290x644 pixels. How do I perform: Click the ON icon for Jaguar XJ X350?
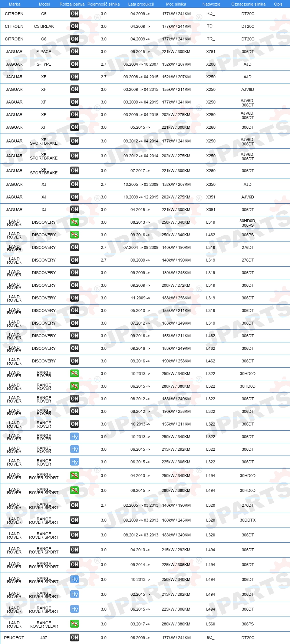coord(75,184)
